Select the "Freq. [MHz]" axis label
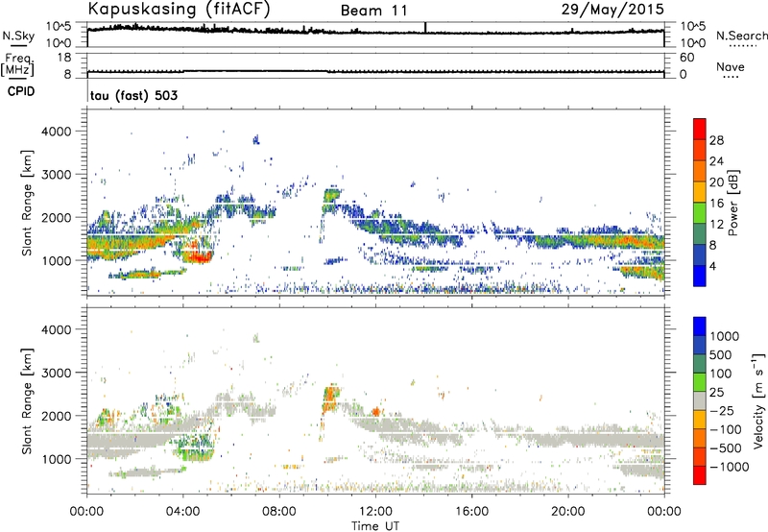 coord(17,65)
